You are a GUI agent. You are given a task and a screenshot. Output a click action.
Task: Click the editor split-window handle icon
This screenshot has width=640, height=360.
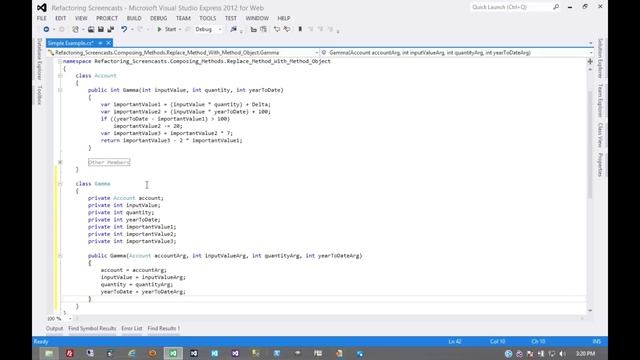point(590,61)
